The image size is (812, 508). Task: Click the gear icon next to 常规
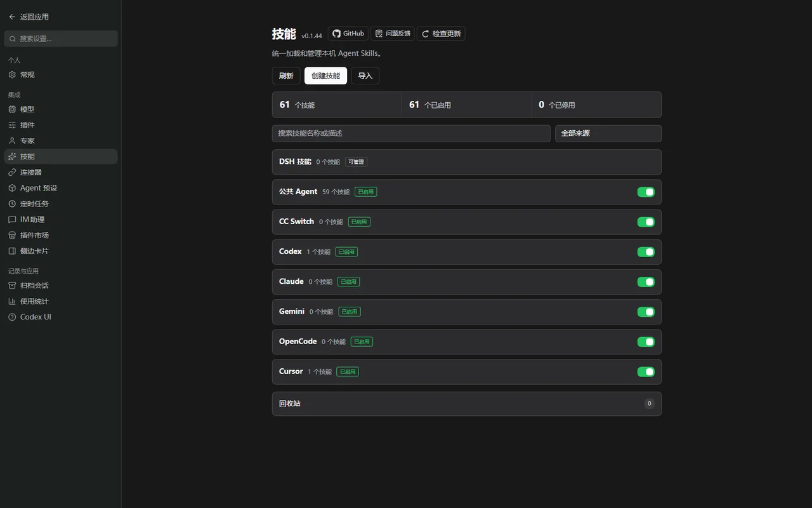tap(12, 75)
